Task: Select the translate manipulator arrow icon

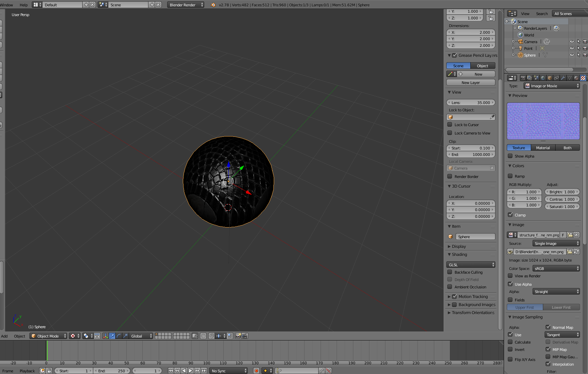Action: (x=112, y=336)
